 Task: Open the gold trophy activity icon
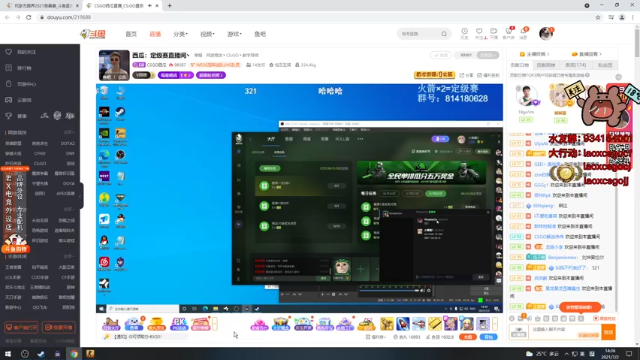(156, 324)
